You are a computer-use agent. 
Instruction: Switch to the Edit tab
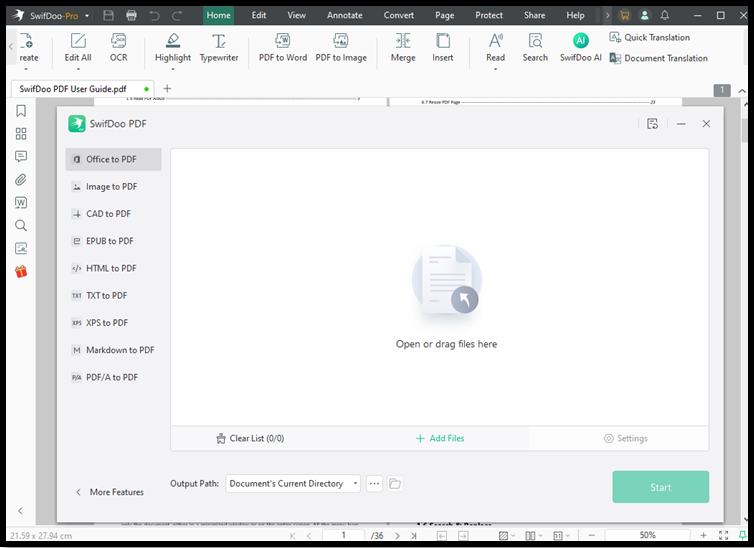click(259, 15)
